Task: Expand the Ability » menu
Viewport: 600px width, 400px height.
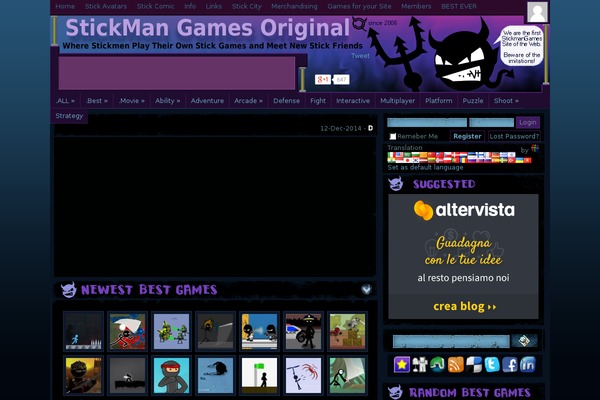Action: (168, 101)
